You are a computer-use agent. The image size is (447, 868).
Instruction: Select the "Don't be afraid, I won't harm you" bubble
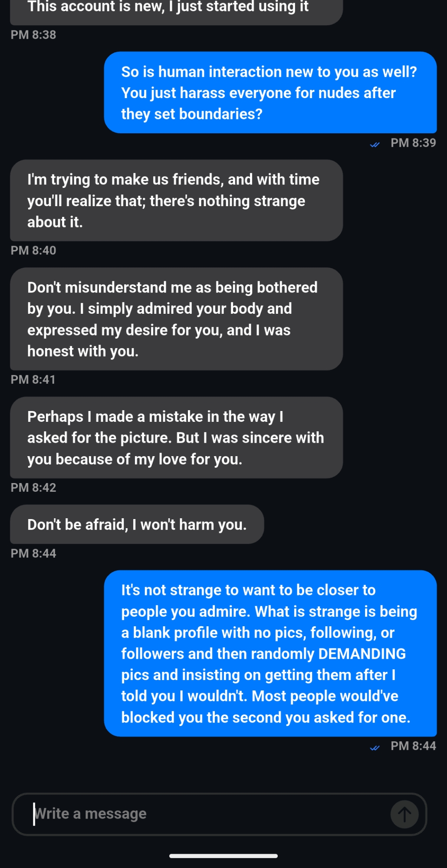137,524
